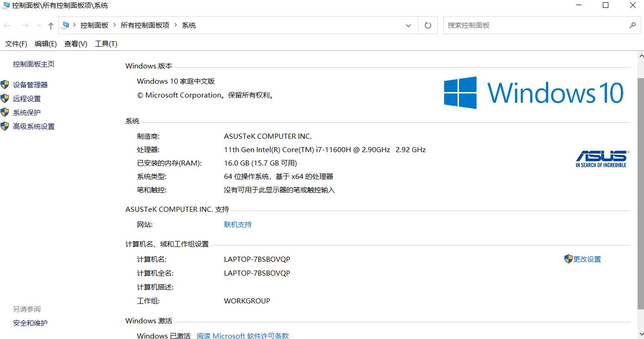Maximize the window
644x339 pixels.
tap(606, 6)
